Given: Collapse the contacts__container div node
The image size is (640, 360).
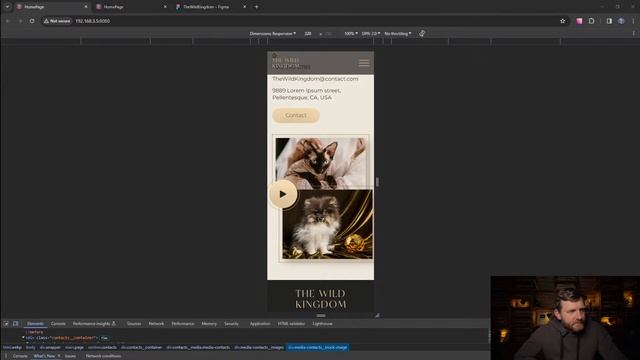Looking at the screenshot, I should tap(23, 338).
